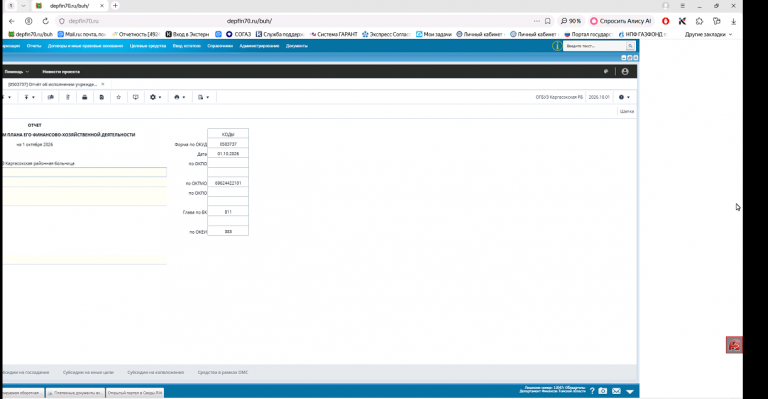Click the down triangle icon in footer
The width and height of the screenshot is (768, 399).
tap(630, 391)
